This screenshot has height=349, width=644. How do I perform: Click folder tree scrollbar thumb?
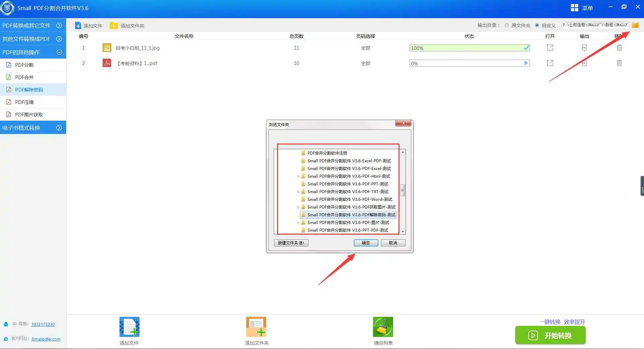(x=402, y=190)
